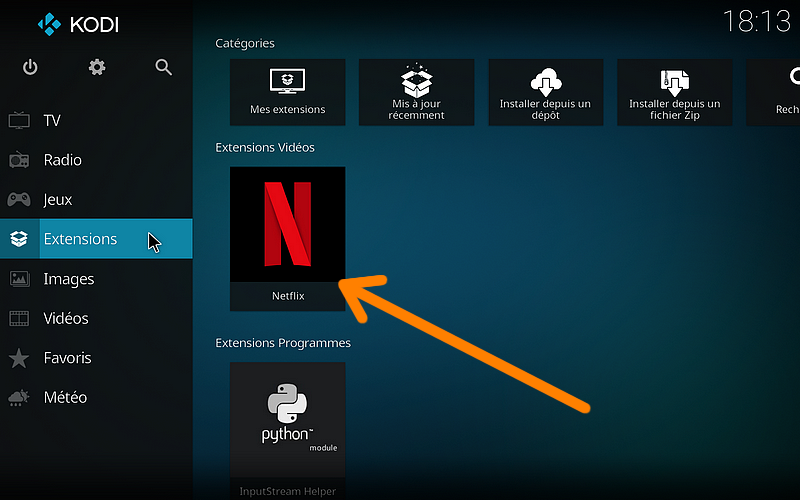Click the weather cloud icon
Screen dimensions: 800x500
[19, 397]
